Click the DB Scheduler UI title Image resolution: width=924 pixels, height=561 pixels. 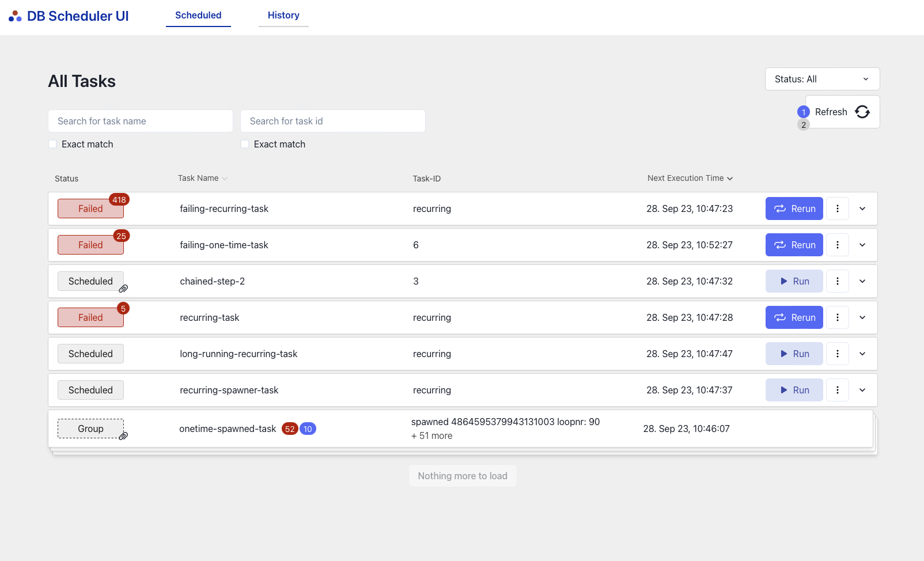[x=78, y=16]
